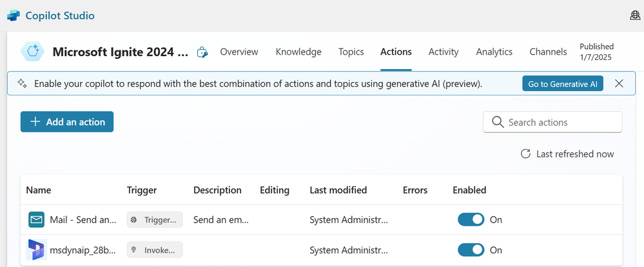Click the Published 1/7/2025 status text

(596, 52)
